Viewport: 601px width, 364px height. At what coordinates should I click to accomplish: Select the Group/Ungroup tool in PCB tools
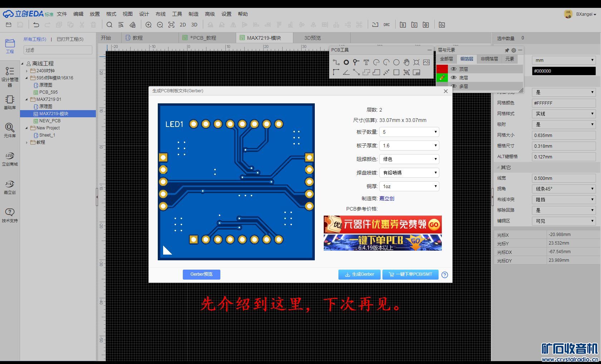pos(406,72)
